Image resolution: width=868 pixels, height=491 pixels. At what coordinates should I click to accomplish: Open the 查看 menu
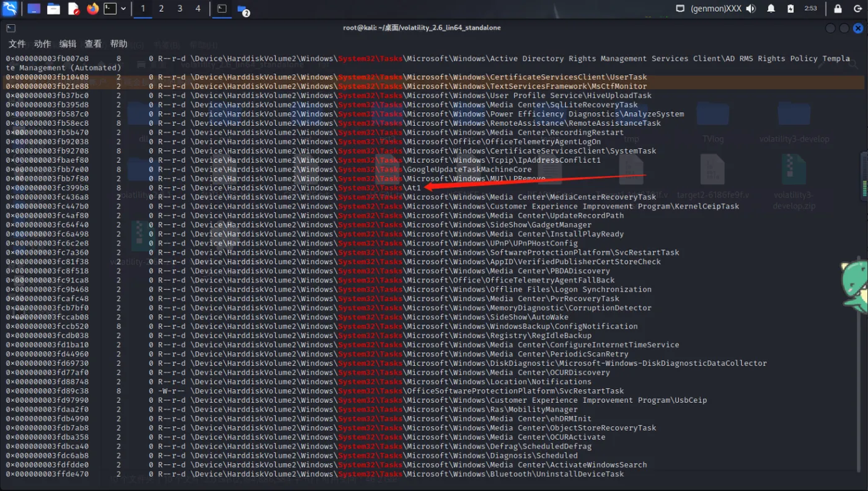coord(93,44)
